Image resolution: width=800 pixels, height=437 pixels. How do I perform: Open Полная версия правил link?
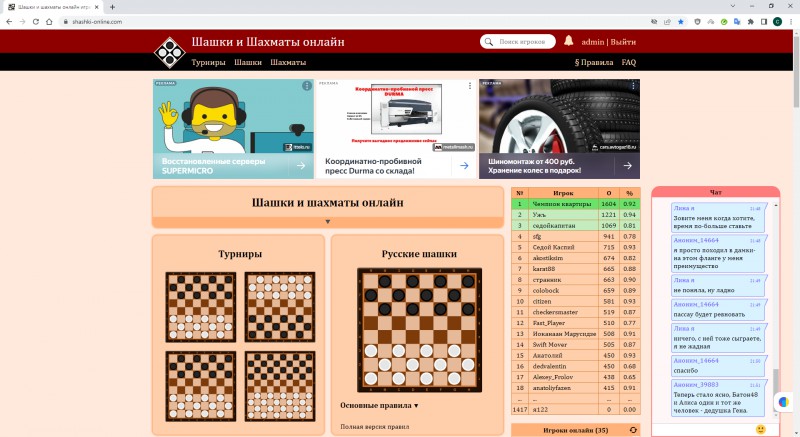tap(374, 426)
